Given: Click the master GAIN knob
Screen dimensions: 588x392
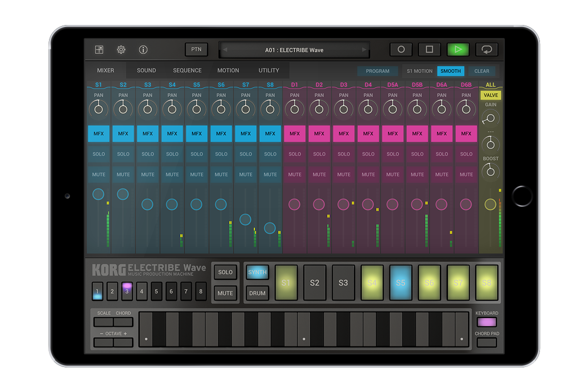Looking at the screenshot, I should coord(490,118).
